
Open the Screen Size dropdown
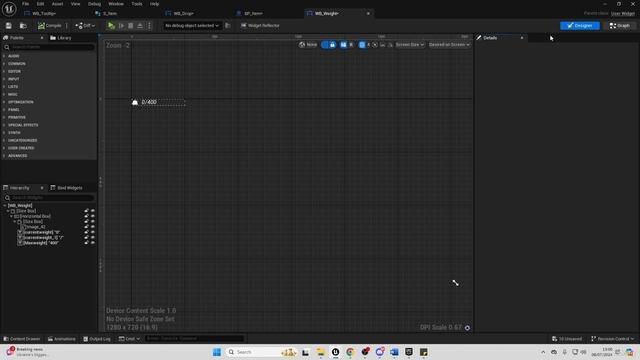[409, 45]
